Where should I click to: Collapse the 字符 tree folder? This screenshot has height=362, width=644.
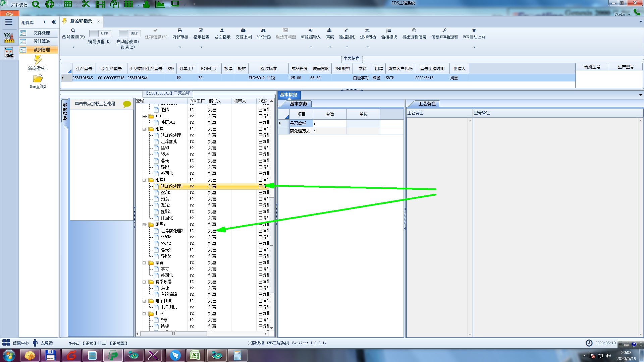tap(144, 263)
